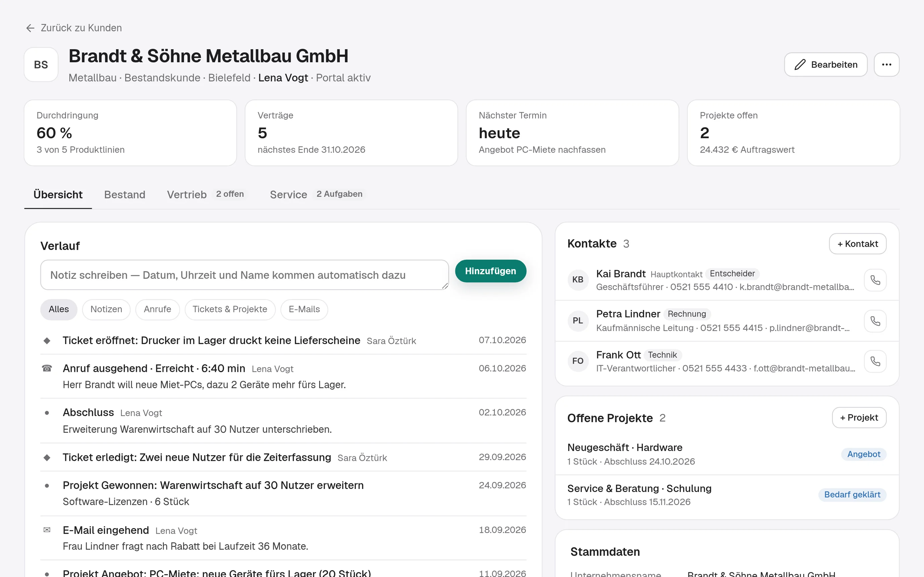Filter the Verlauf by Tickets & Projekte

tap(230, 309)
